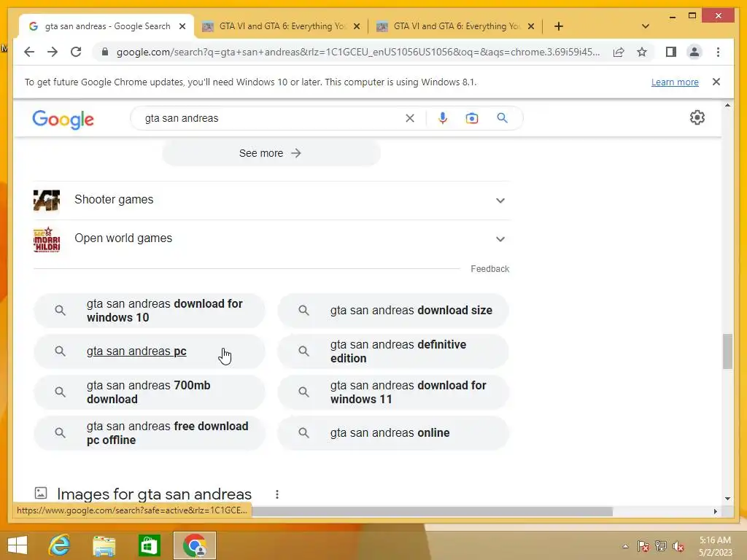This screenshot has width=747, height=560.
Task: Show hidden system tray icons
Action: [625, 546]
